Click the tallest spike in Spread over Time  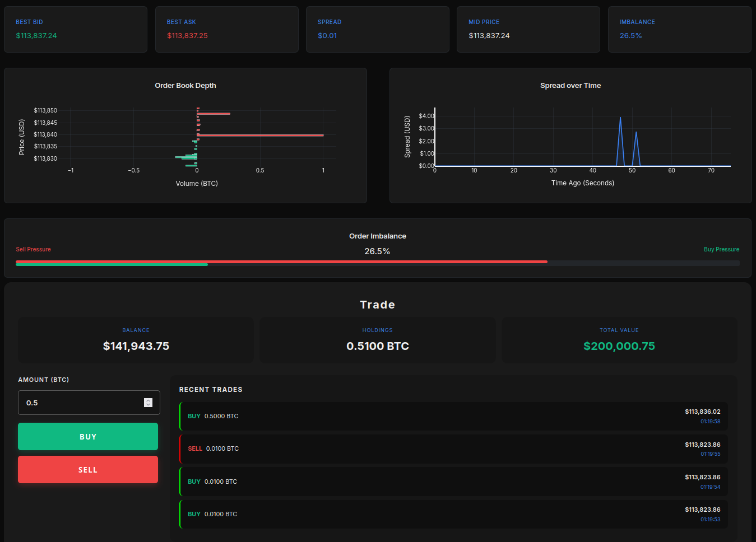tap(620, 119)
